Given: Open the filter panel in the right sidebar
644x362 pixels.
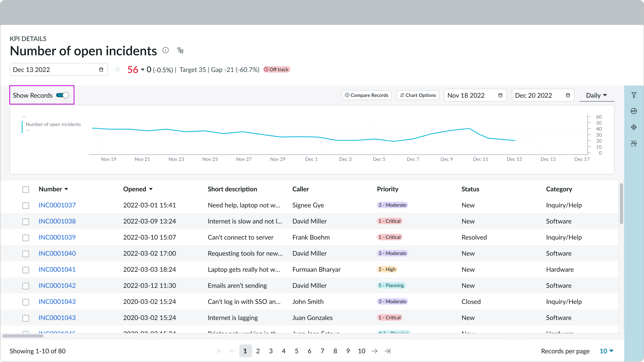Looking at the screenshot, I should point(634,95).
